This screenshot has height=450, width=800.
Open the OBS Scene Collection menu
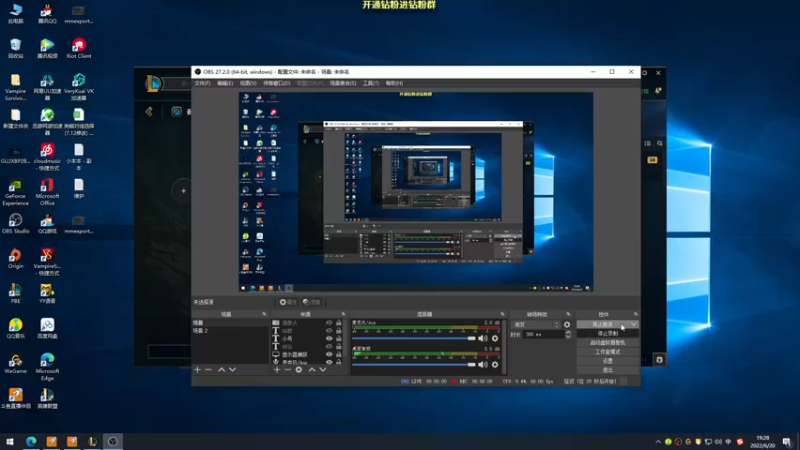pos(343,83)
